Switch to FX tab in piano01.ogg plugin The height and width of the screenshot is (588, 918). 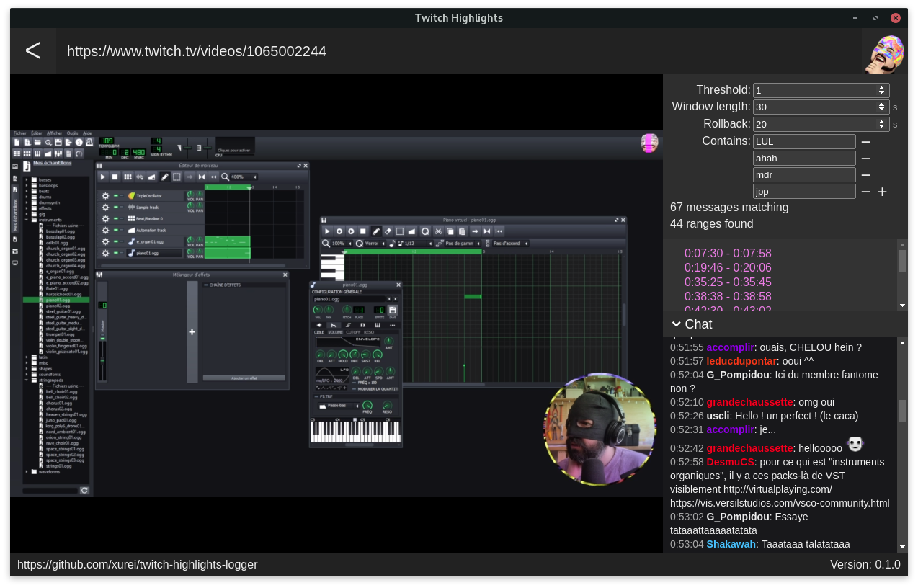pyautogui.click(x=362, y=325)
